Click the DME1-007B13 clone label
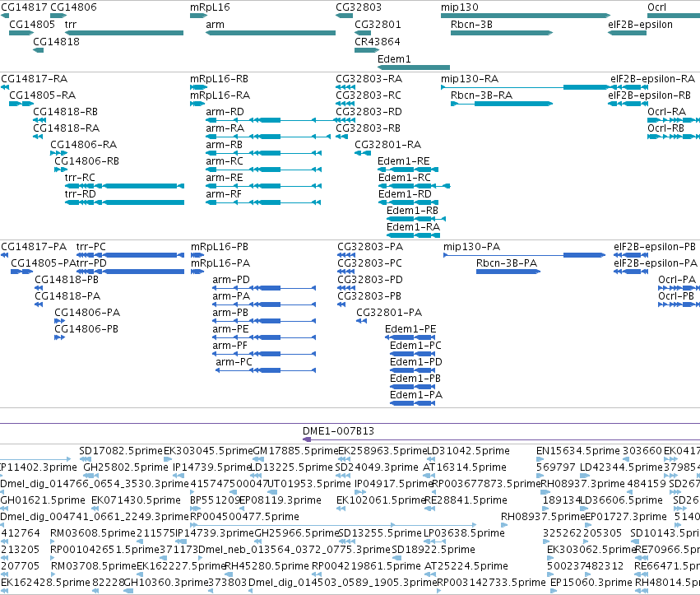The image size is (700, 595). (338, 431)
